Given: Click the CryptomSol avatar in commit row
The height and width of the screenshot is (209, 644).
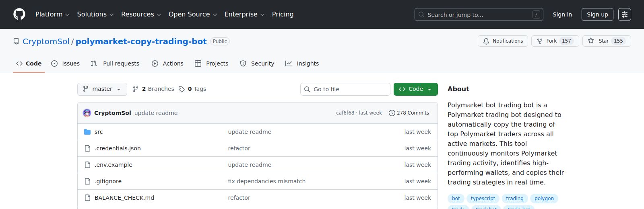Looking at the screenshot, I should 87,113.
